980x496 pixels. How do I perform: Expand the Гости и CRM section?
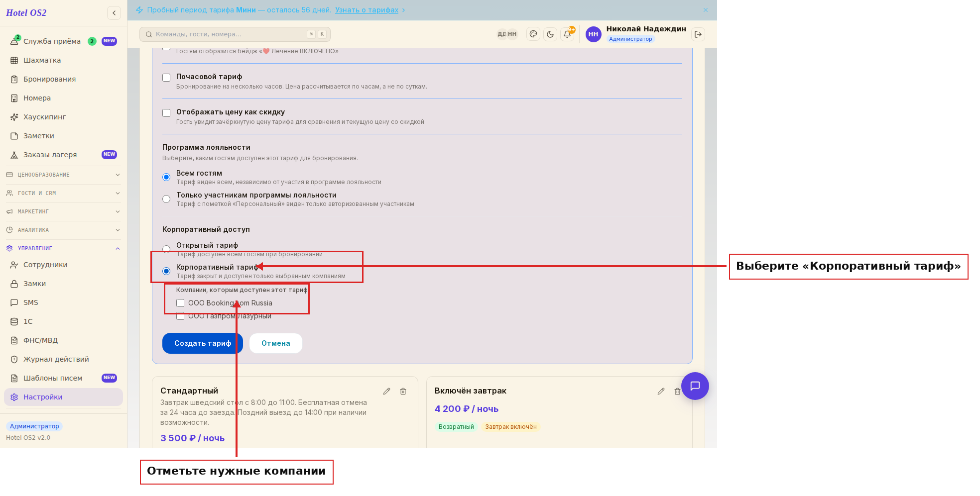click(x=63, y=193)
